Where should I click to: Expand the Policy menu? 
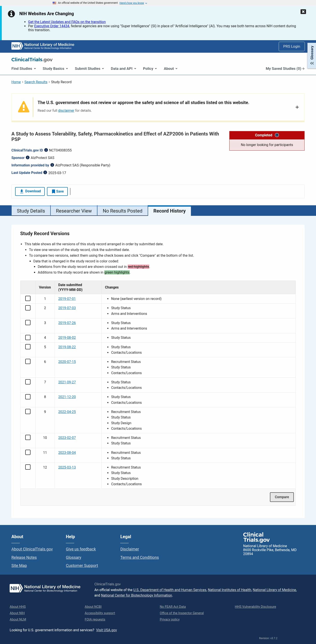[x=150, y=69]
